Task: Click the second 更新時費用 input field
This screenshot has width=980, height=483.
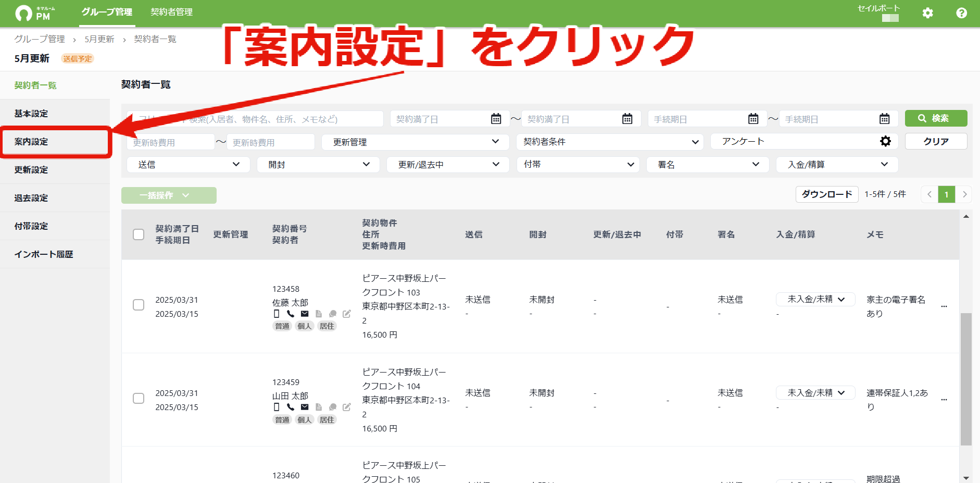Action: [x=271, y=142]
